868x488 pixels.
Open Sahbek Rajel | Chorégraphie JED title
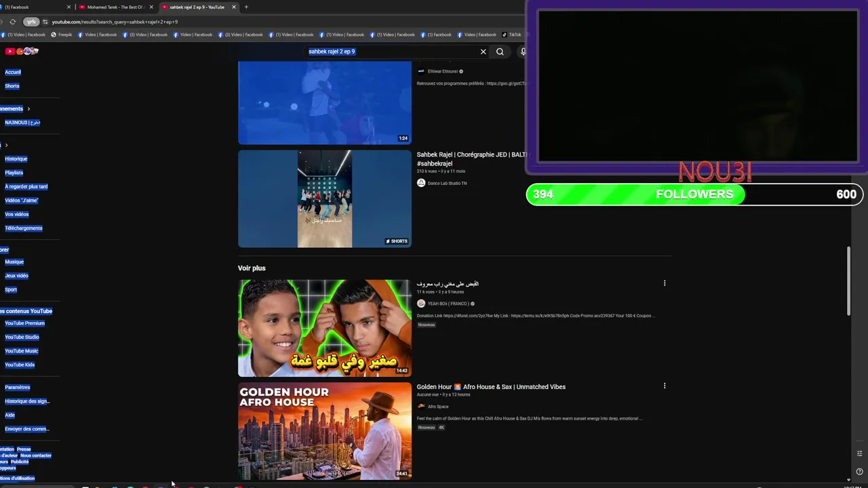click(x=471, y=159)
